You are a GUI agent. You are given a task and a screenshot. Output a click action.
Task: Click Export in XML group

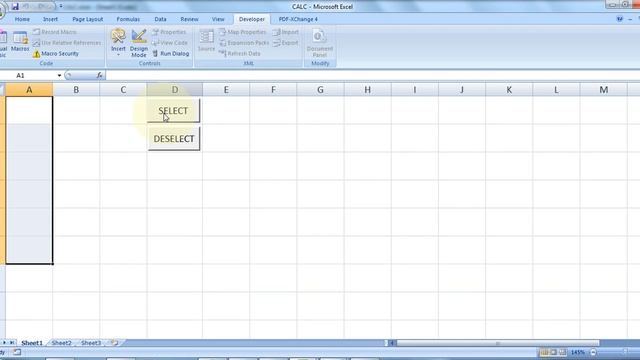(286, 42)
